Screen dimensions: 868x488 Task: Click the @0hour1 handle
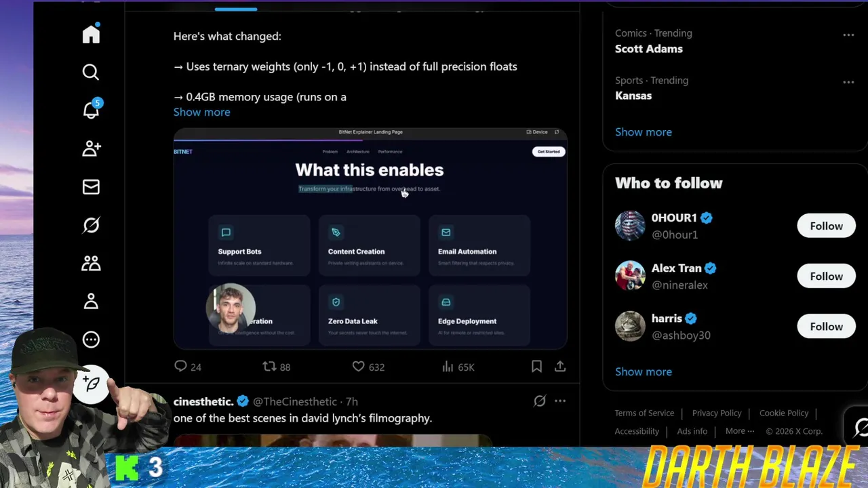tap(675, 235)
